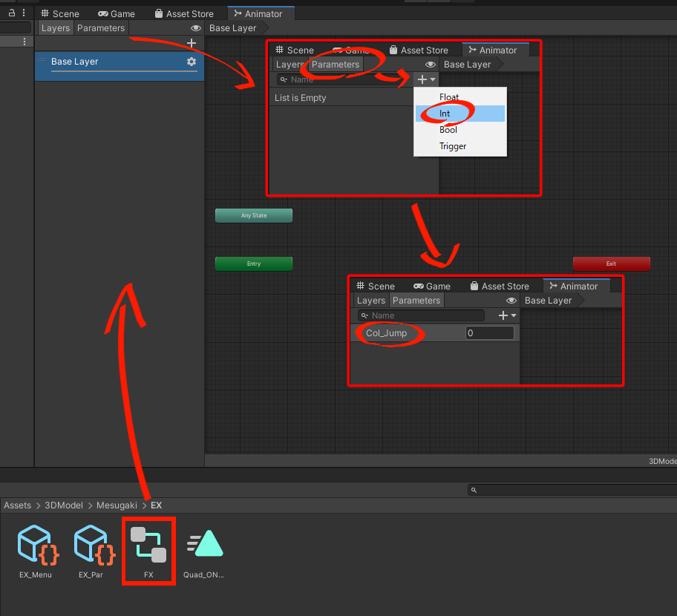Toggle the lock icon in the left panel
Viewport: 677px width, 616px height.
(12, 13)
